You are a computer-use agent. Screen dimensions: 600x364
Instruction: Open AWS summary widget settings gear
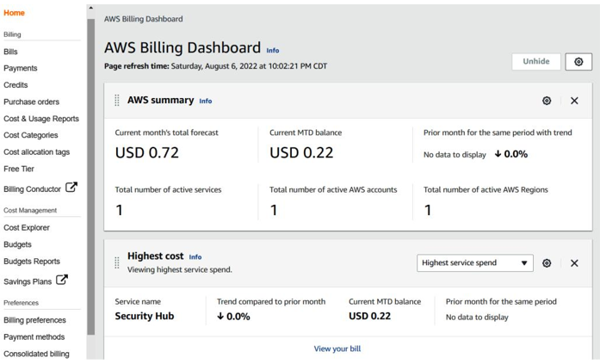547,101
